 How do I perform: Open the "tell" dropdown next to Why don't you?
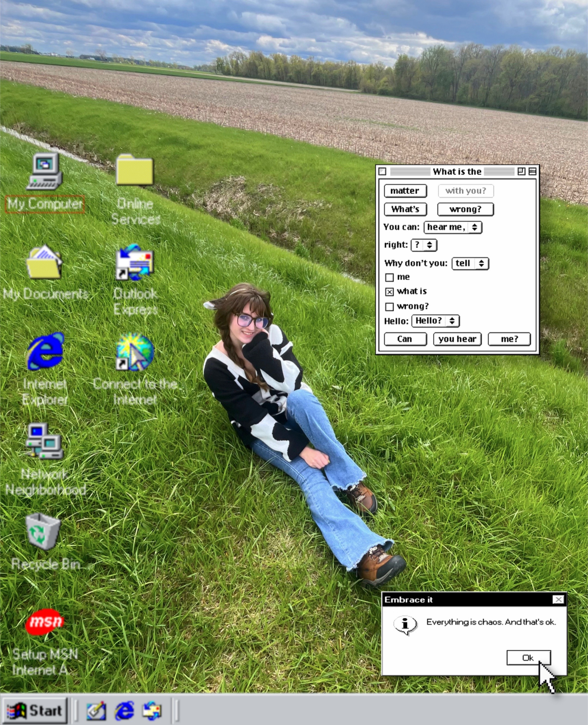pos(470,263)
